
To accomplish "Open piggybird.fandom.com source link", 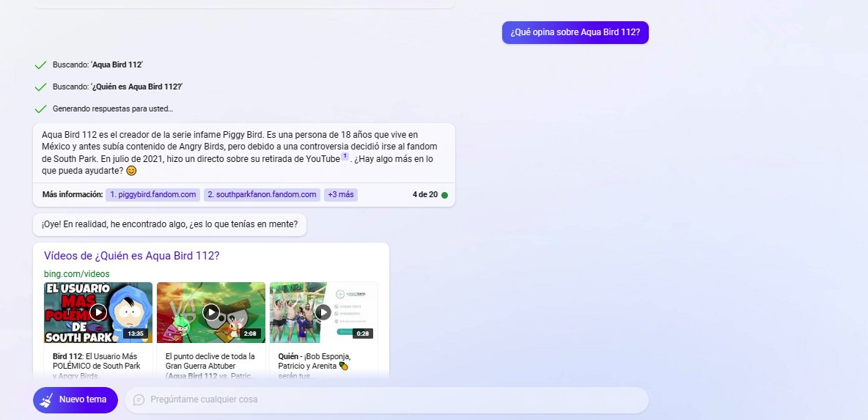I will click(x=152, y=195).
